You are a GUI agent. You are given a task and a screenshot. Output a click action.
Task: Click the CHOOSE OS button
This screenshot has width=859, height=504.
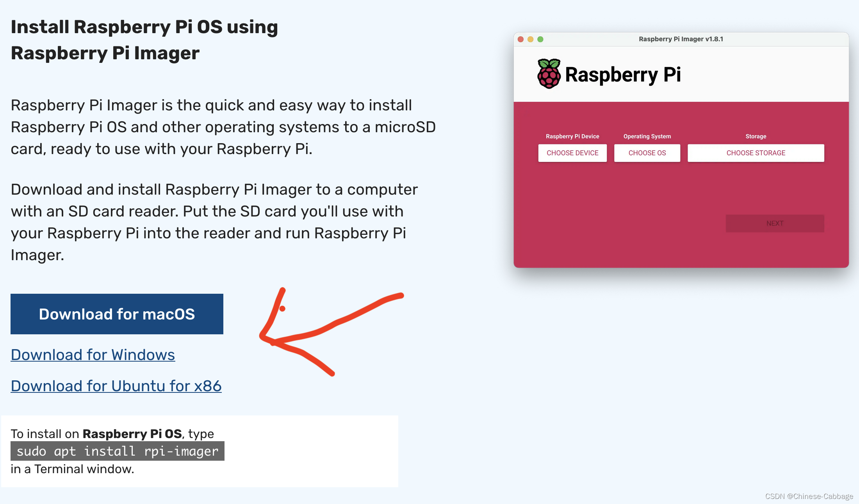[x=647, y=153]
